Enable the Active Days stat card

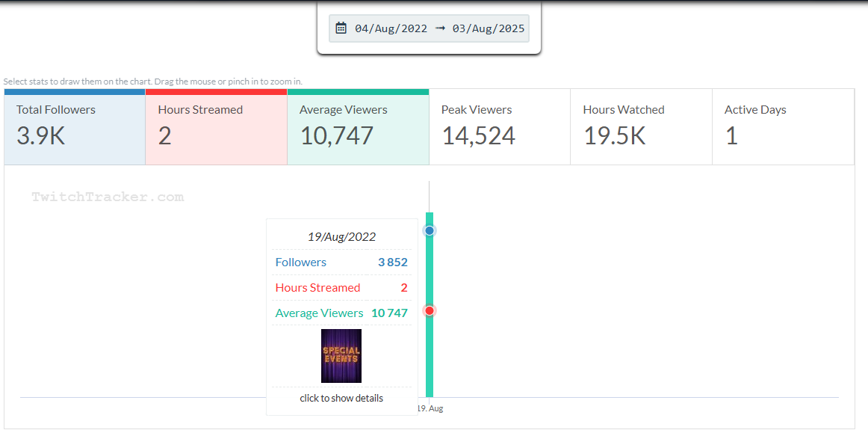click(x=784, y=127)
